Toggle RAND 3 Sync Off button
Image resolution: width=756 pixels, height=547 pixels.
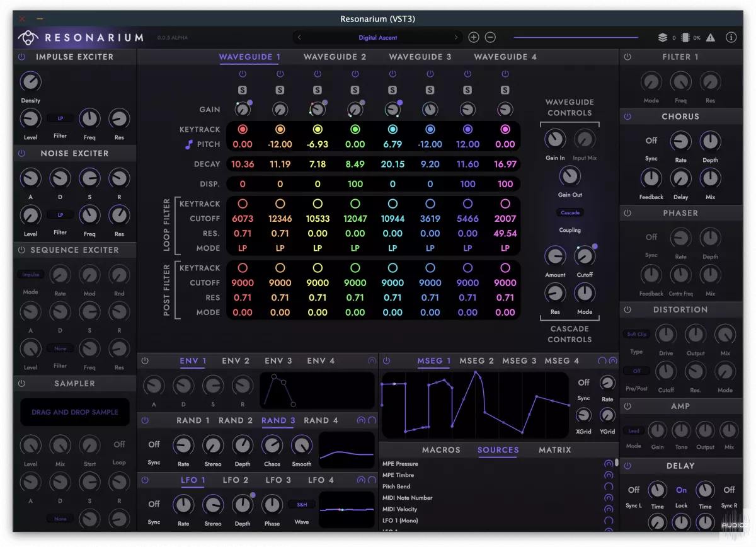coord(154,444)
